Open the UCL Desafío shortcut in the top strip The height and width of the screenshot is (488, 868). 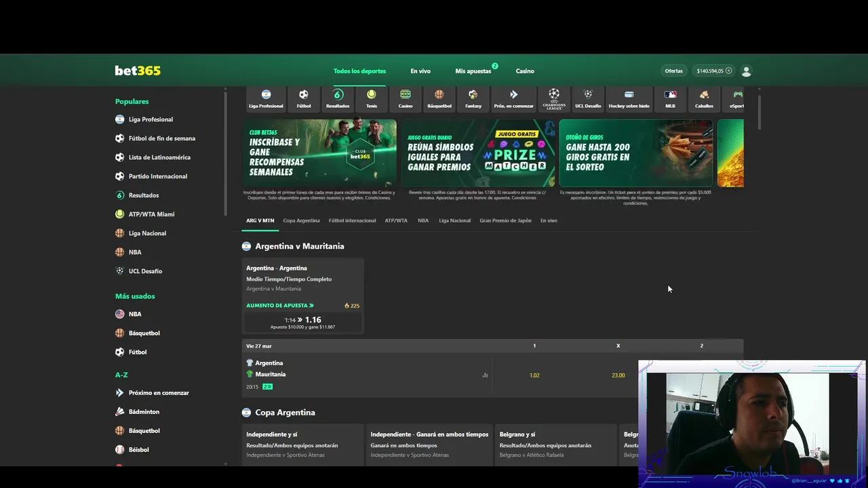[x=588, y=99]
